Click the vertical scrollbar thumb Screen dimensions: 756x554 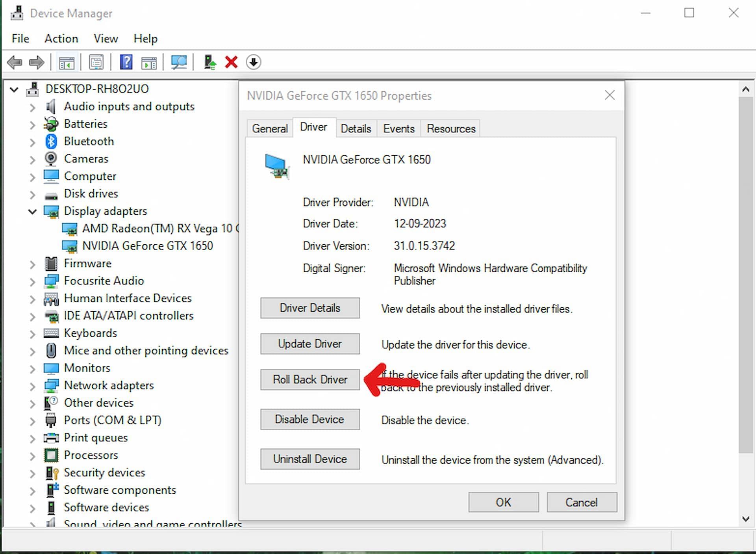coord(745,275)
